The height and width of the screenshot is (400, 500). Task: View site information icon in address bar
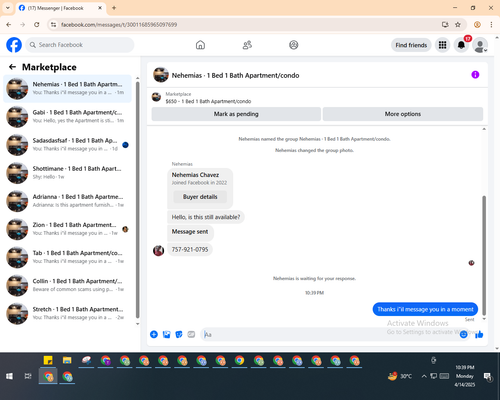53,24
